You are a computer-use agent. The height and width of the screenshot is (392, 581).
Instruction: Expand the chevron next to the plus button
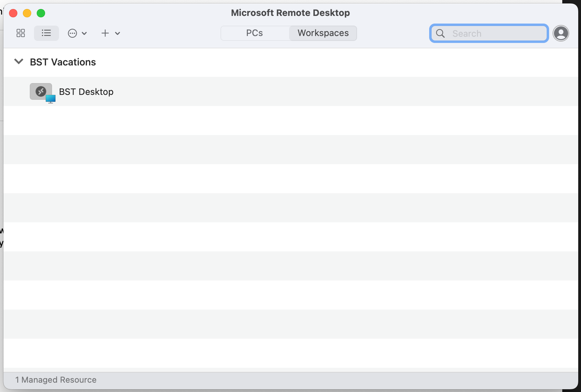[118, 33]
